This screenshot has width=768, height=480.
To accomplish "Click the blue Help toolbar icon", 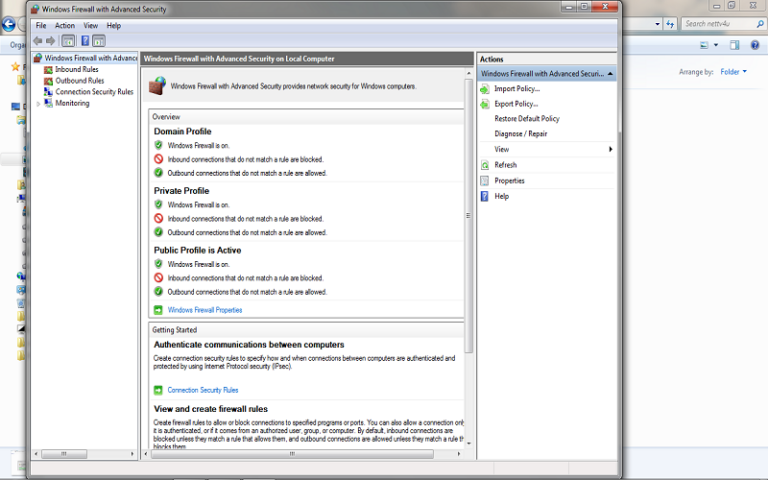I will 85,41.
